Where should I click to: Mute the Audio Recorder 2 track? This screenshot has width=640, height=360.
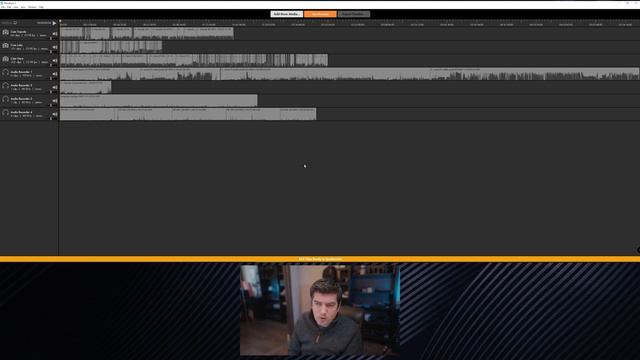pos(55,87)
